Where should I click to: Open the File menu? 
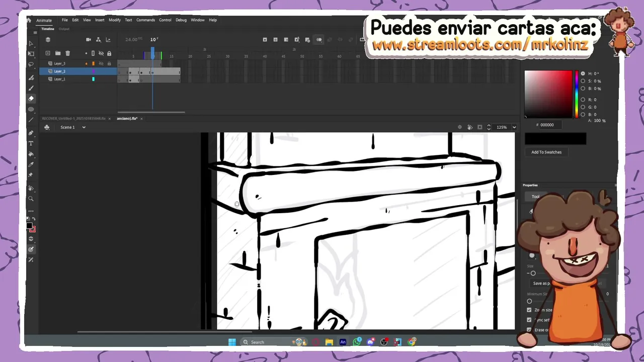65,20
